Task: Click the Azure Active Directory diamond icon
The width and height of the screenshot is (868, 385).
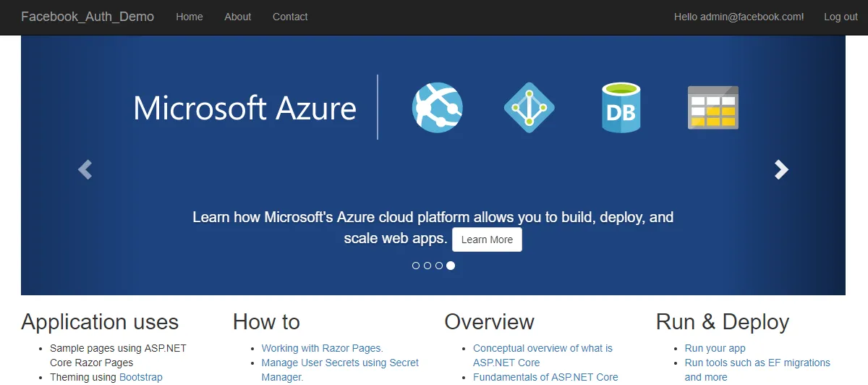Action: click(x=529, y=107)
